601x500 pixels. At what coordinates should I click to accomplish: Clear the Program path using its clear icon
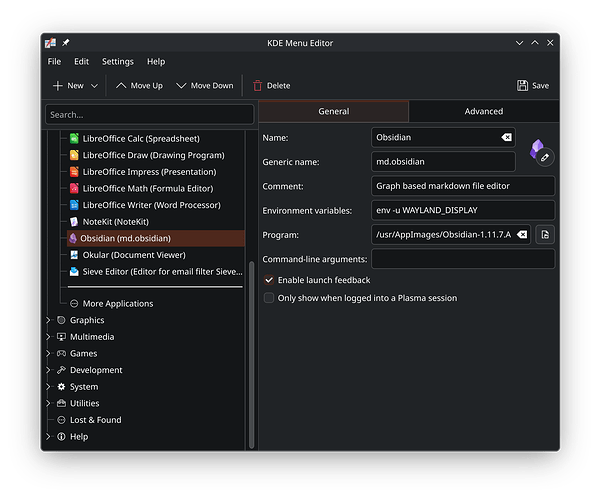(522, 235)
